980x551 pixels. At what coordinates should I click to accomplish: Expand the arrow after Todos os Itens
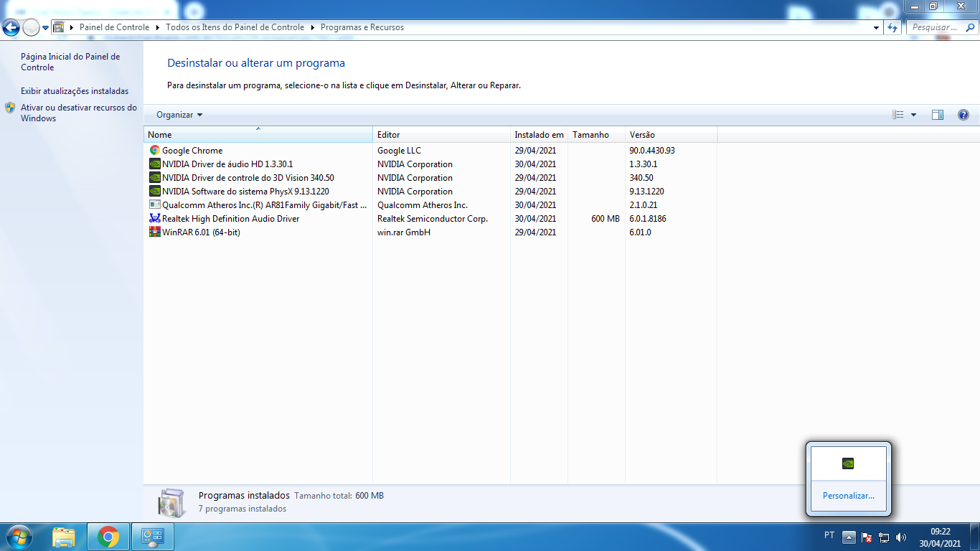tap(313, 27)
